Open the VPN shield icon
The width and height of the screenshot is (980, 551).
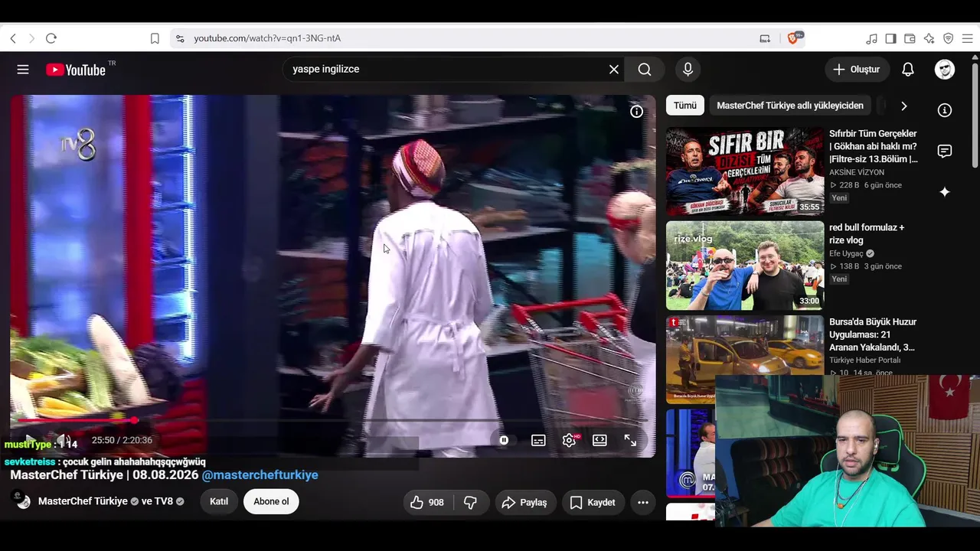pyautogui.click(x=948, y=38)
